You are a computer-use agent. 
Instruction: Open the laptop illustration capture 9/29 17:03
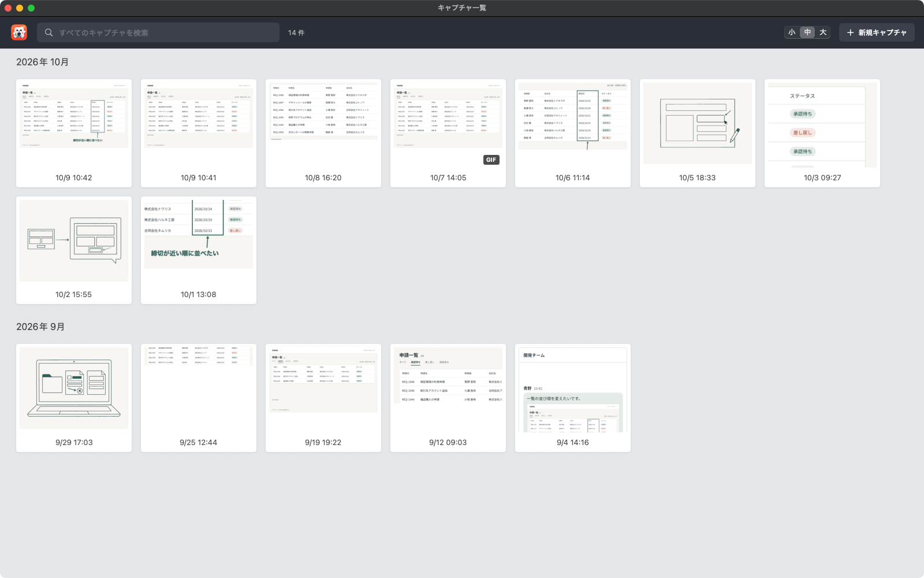[74, 398]
